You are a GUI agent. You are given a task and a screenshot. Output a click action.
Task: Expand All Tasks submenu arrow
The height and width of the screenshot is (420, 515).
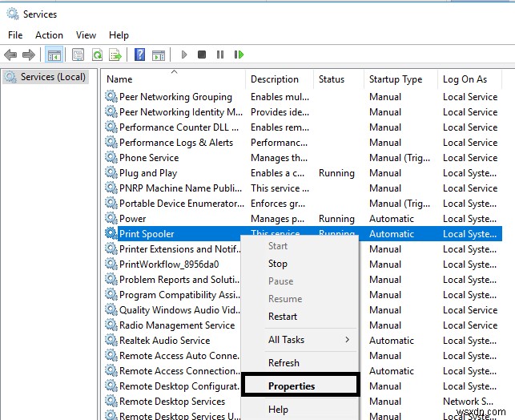tap(347, 340)
